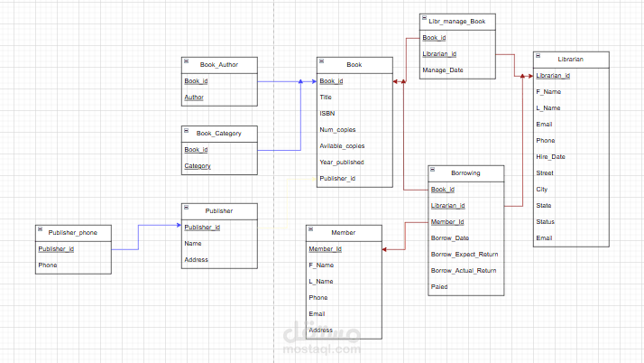The image size is (644, 363).
Task: Collapse the Publisher_phone table
Action: 41,229
